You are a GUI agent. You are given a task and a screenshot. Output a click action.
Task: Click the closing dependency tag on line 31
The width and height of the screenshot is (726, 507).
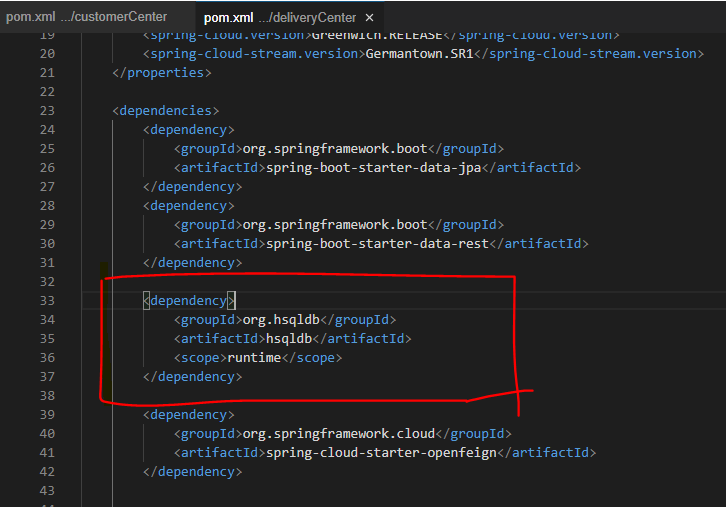193,263
